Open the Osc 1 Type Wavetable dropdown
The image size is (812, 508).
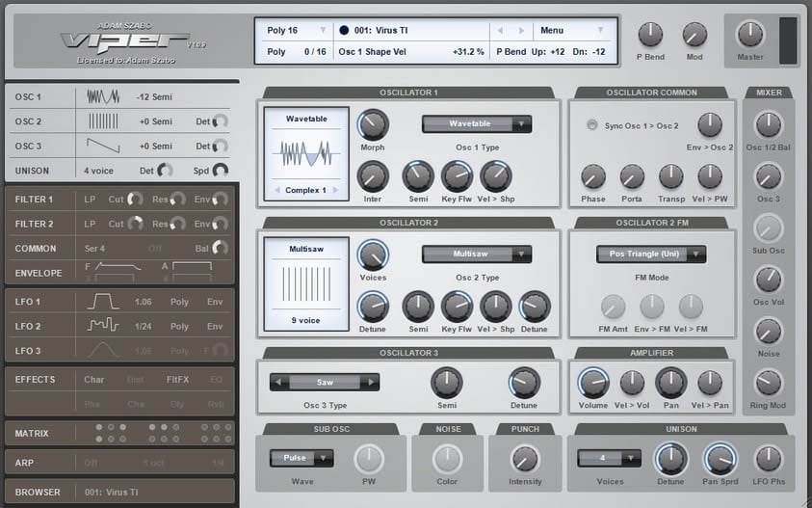[477, 124]
